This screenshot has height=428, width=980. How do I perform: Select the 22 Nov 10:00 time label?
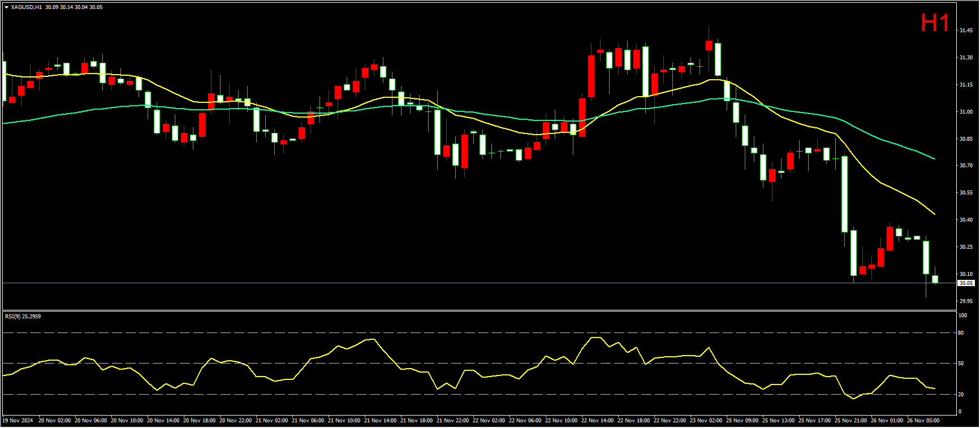[561, 421]
